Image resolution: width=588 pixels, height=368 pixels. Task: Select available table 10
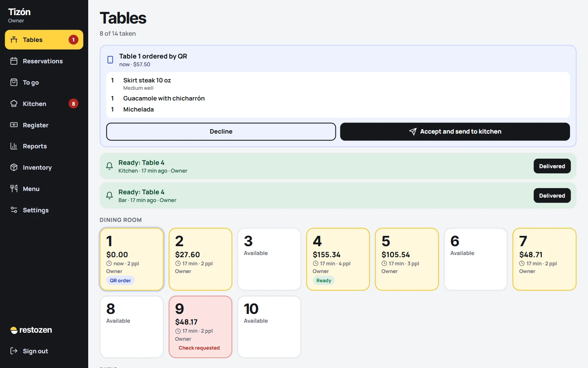pos(269,327)
